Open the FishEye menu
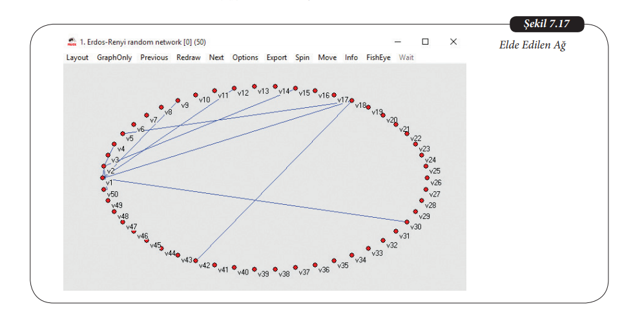Image resolution: width=644 pixels, height=314 pixels. click(x=378, y=58)
